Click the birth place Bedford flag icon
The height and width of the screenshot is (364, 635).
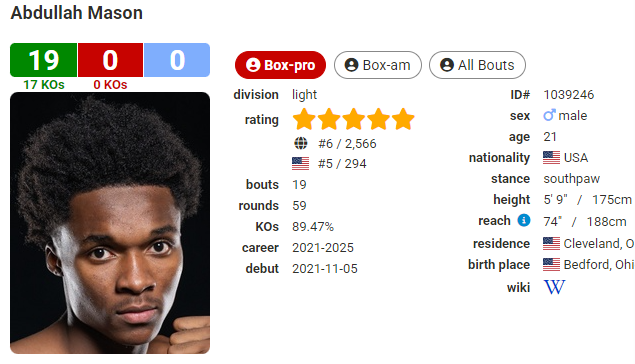click(x=552, y=264)
